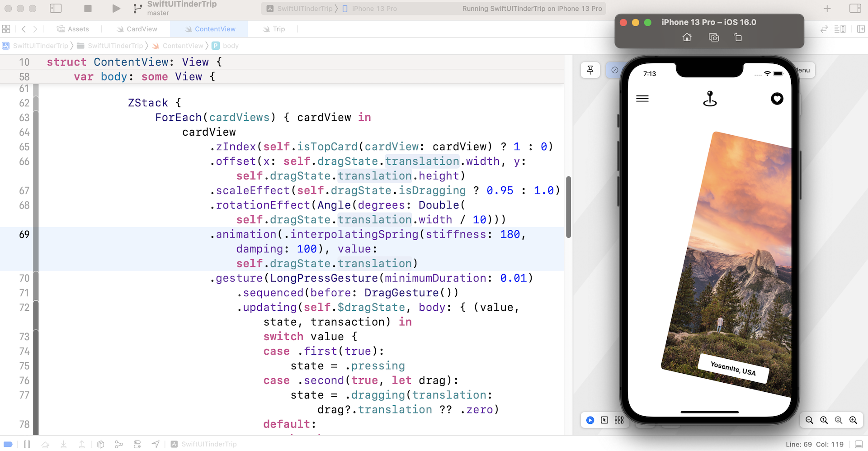This screenshot has height=451, width=868.
Task: Stop the running app
Action: [88, 9]
